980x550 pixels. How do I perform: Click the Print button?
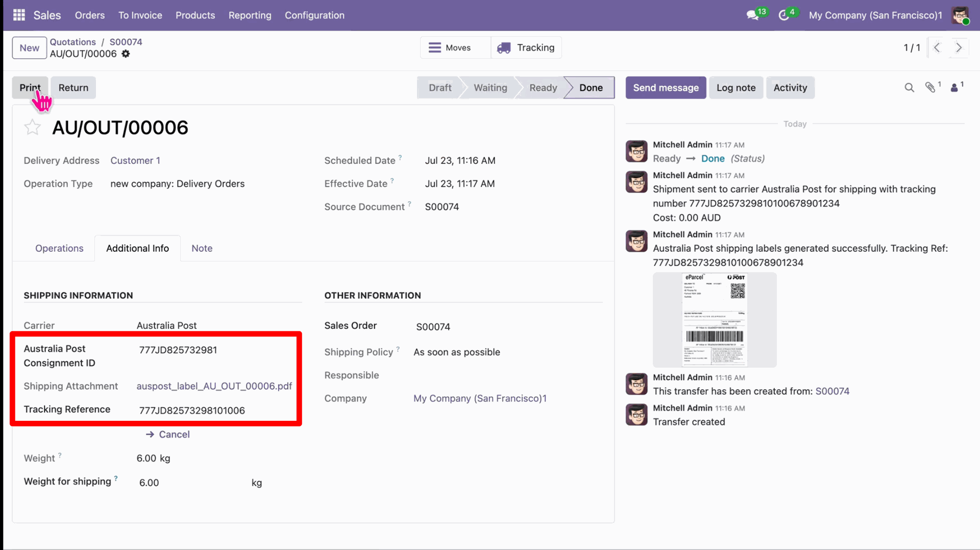tap(30, 88)
